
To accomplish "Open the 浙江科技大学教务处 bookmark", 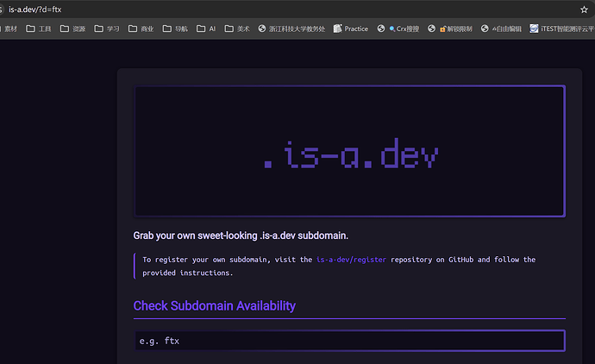I will coord(291,28).
